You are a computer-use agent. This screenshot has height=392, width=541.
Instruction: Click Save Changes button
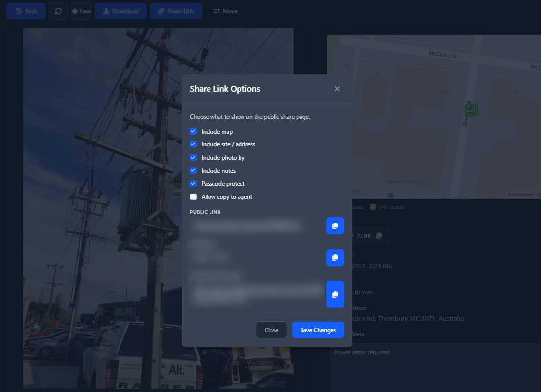[318, 330]
